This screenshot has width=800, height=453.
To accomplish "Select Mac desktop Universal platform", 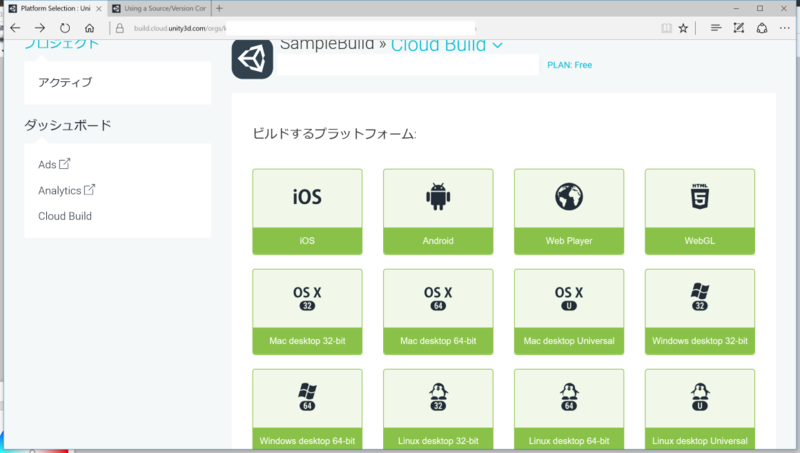I will tap(569, 312).
